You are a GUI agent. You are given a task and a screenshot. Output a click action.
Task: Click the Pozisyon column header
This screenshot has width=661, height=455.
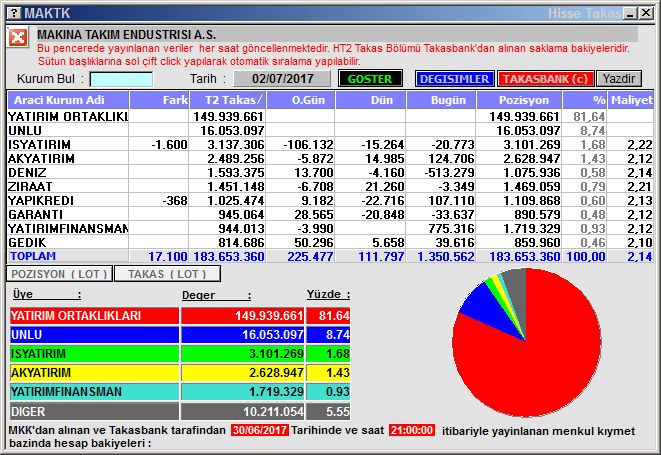pyautogui.click(x=519, y=100)
